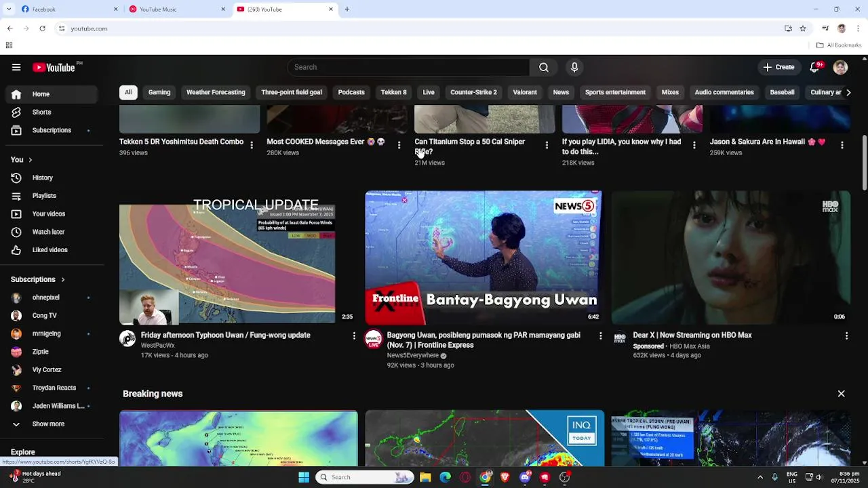Start voice search with microphone icon
Image resolution: width=868 pixels, height=488 pixels.
[x=574, y=67]
